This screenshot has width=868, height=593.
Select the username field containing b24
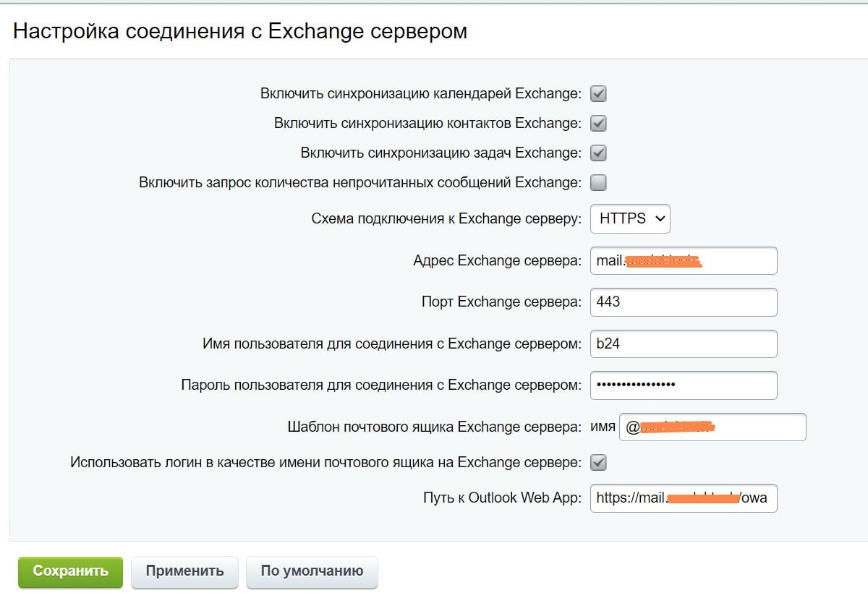click(x=683, y=344)
